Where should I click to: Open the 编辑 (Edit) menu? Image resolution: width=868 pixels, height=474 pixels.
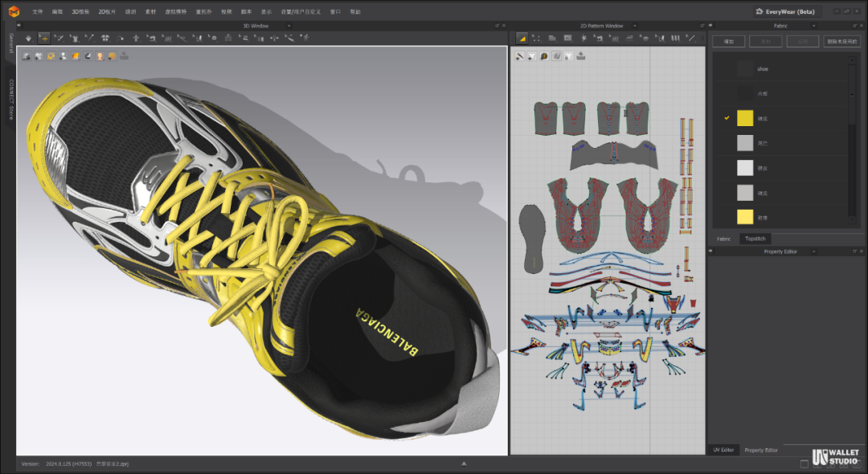click(x=57, y=11)
